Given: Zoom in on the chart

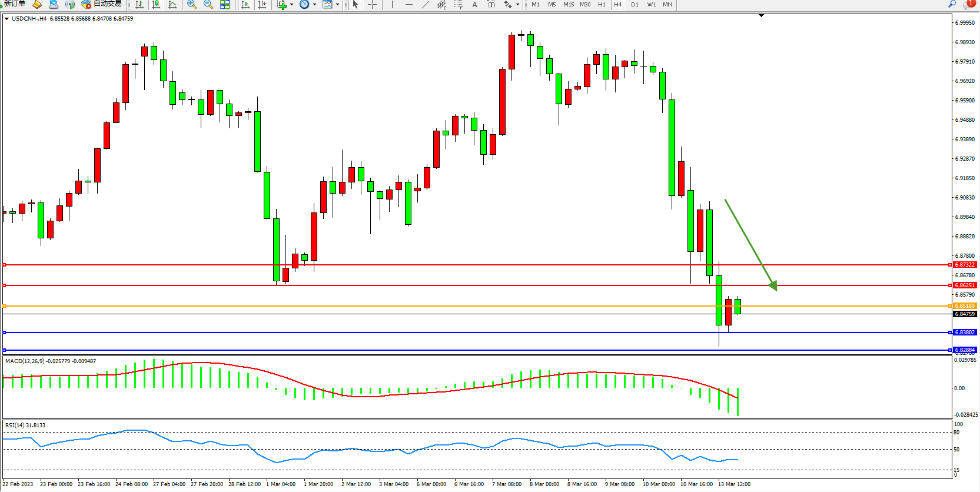Looking at the screenshot, I should click(x=192, y=5).
